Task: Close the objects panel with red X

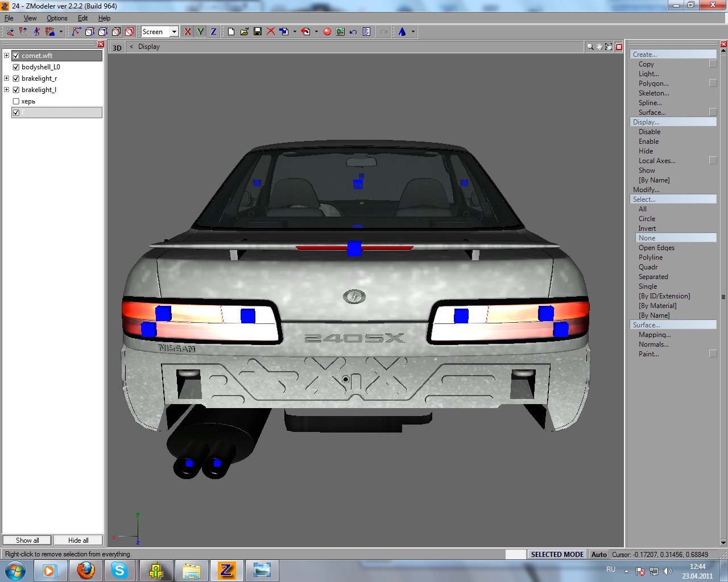Action: [x=101, y=44]
